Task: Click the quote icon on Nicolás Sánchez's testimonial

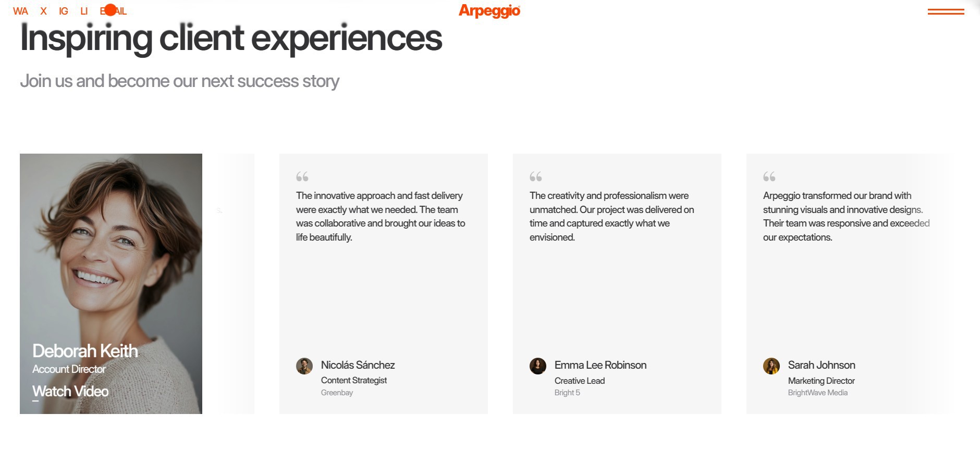Action: tap(302, 177)
